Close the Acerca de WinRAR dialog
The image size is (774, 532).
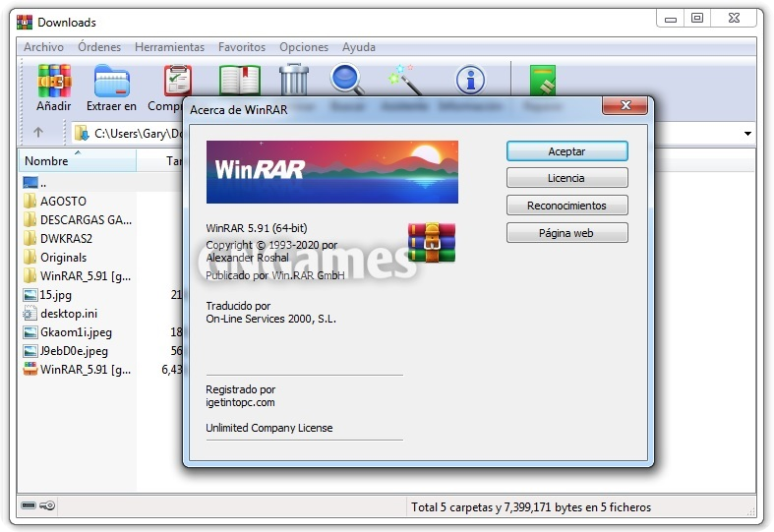[x=625, y=105]
